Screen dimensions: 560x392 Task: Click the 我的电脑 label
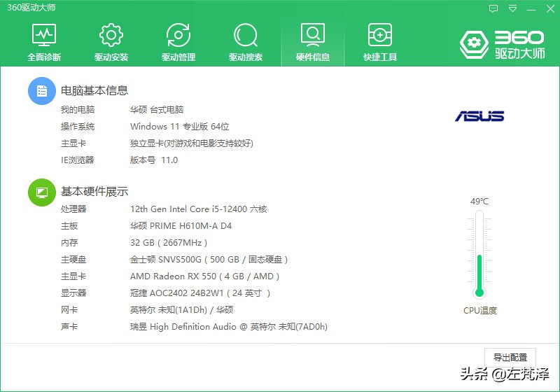coord(78,110)
